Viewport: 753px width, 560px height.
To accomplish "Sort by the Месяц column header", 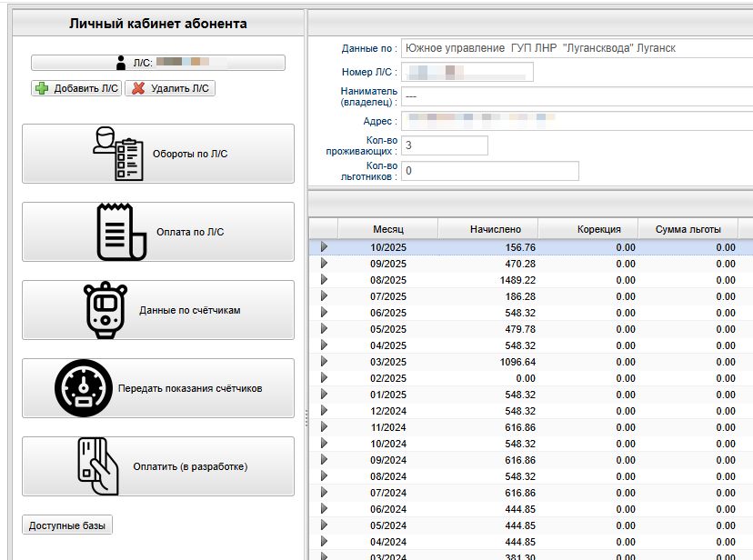I will [x=387, y=229].
